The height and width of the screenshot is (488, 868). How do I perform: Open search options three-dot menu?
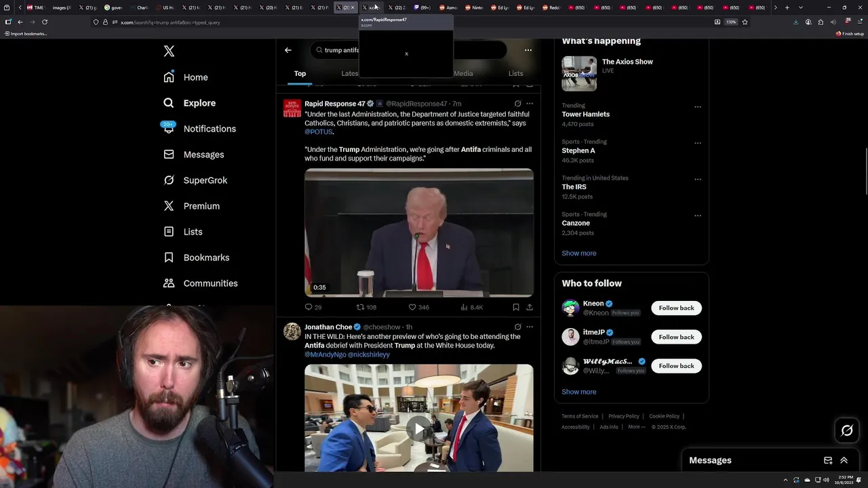528,50
